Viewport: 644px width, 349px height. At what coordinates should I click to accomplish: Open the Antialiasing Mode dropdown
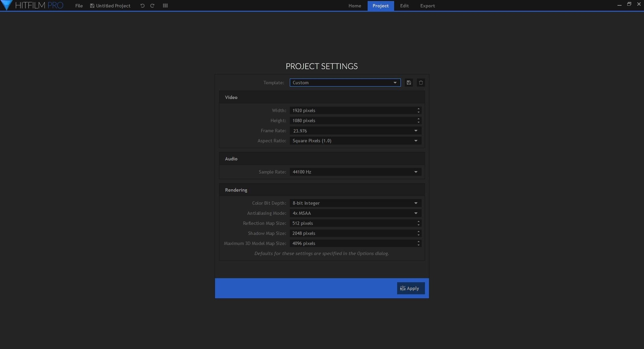[x=356, y=213]
